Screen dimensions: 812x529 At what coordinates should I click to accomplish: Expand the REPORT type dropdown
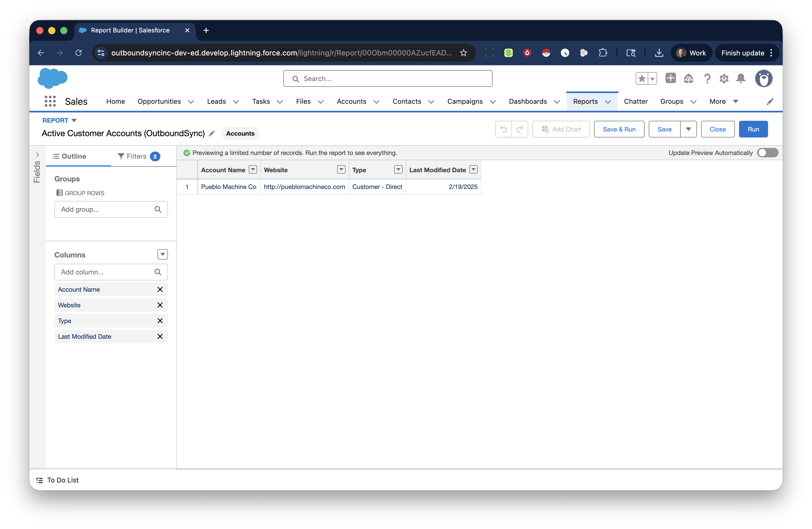coord(74,120)
